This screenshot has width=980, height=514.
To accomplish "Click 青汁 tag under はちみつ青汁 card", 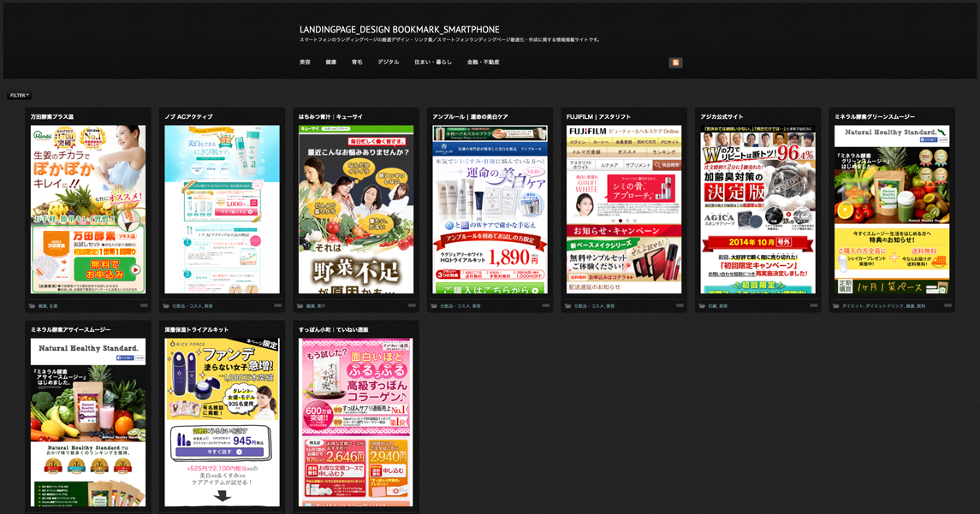I will tap(321, 306).
